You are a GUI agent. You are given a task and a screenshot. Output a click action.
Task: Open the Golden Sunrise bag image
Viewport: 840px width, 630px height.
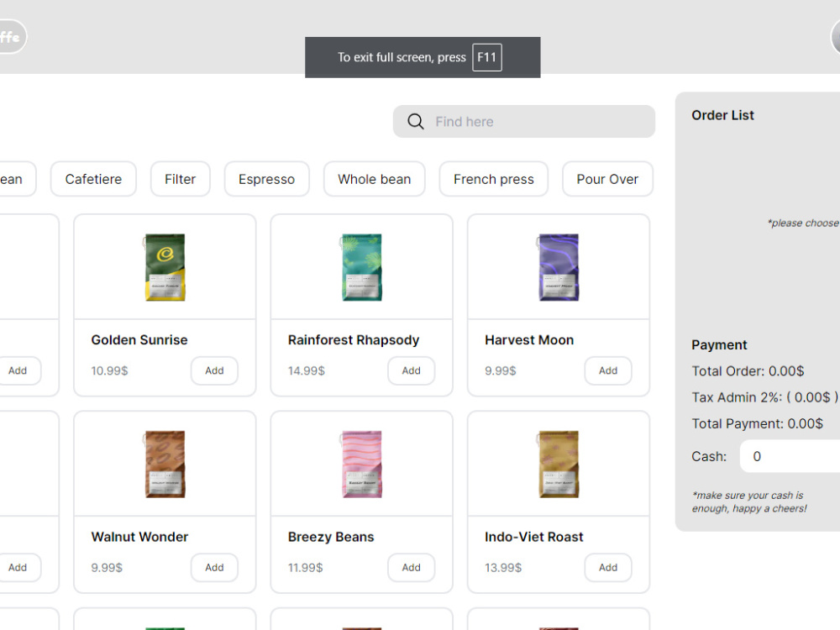click(x=165, y=267)
